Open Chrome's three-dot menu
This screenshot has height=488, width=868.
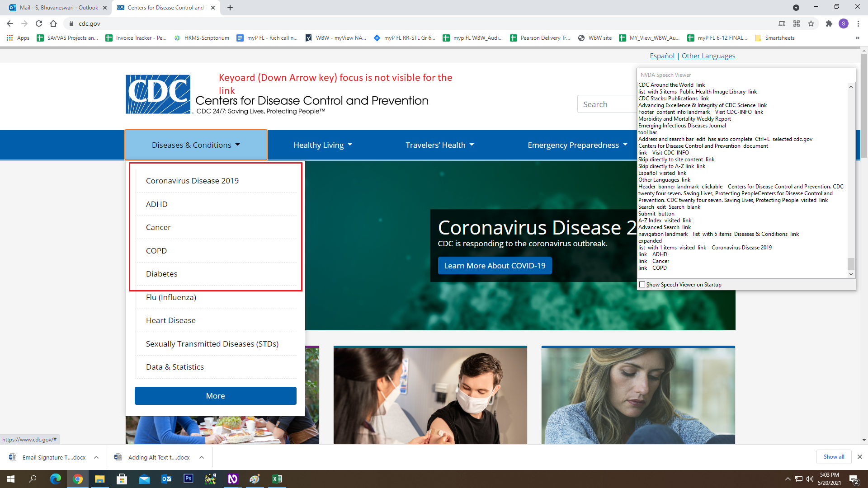858,23
